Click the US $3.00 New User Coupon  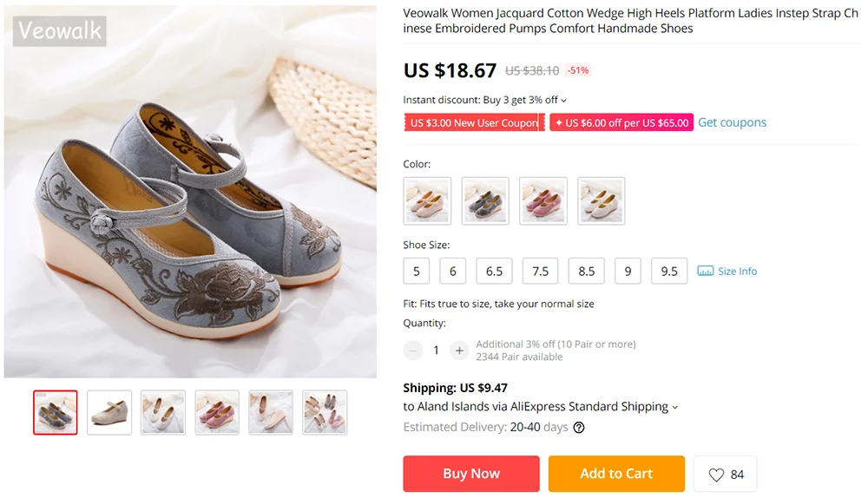474,123
